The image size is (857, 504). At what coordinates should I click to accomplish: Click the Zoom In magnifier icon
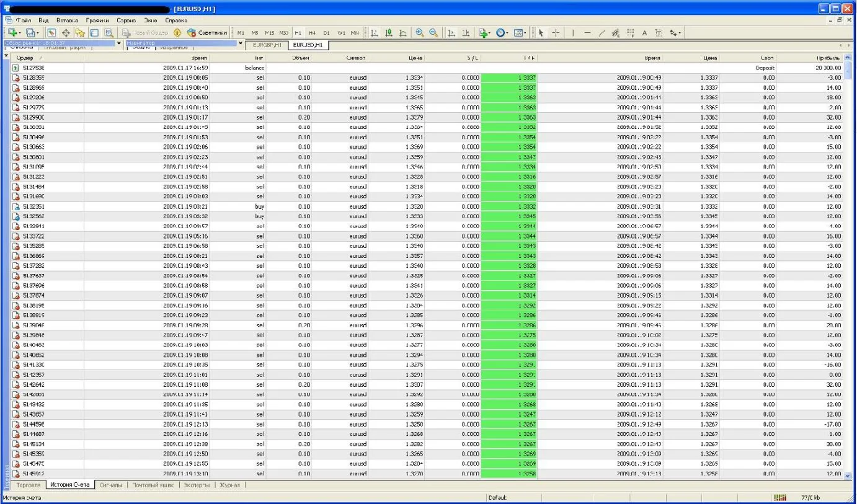(x=420, y=33)
